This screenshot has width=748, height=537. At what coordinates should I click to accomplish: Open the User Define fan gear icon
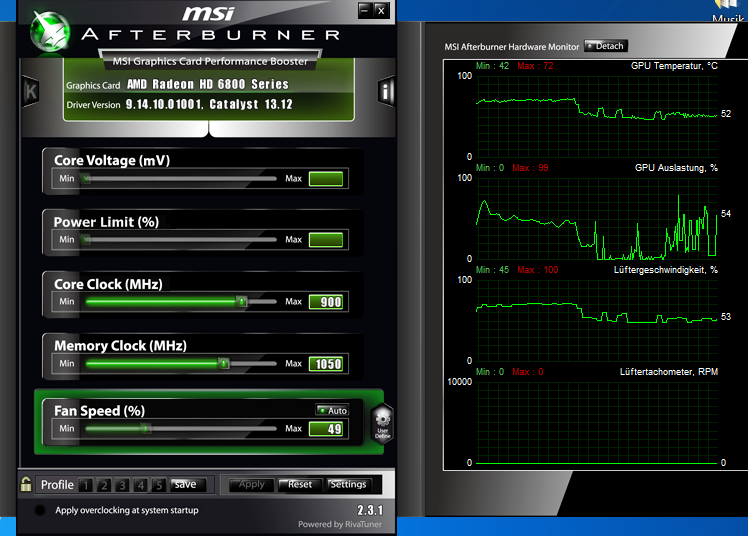coord(382,424)
